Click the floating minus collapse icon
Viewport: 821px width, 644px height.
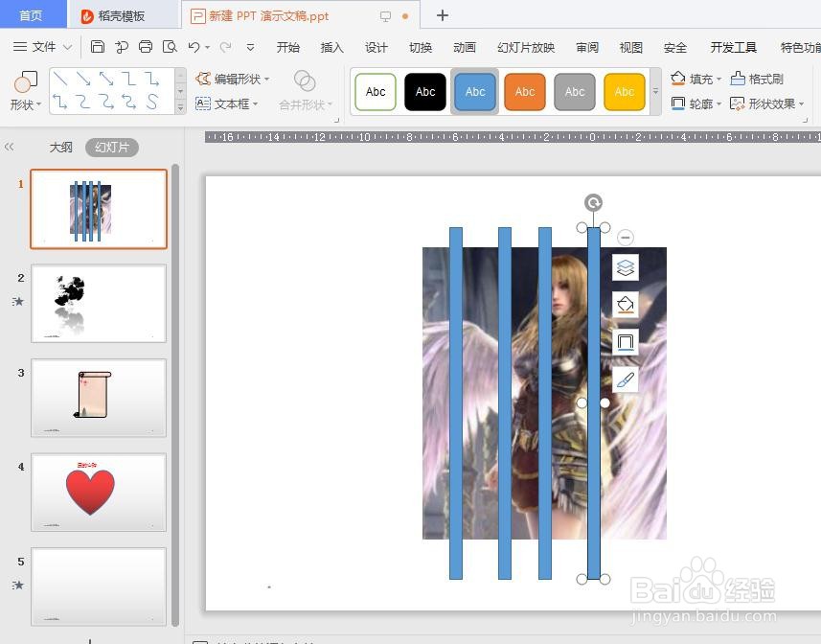(x=626, y=238)
